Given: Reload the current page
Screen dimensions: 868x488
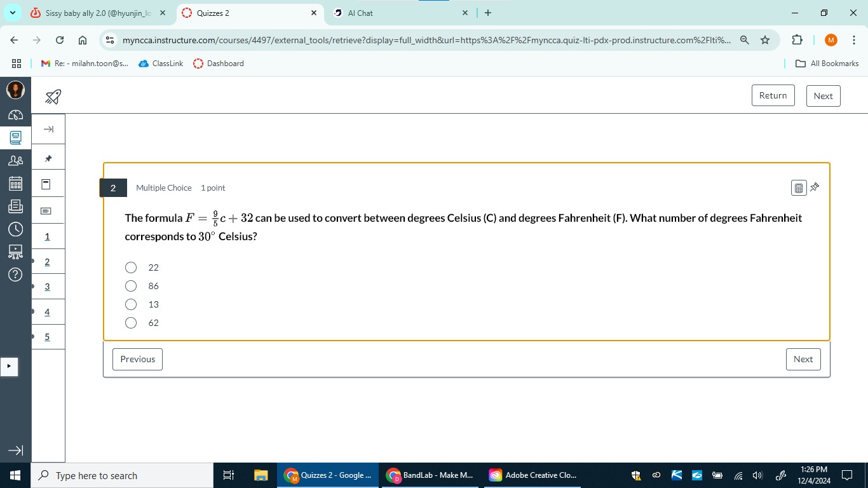Looking at the screenshot, I should pos(60,40).
